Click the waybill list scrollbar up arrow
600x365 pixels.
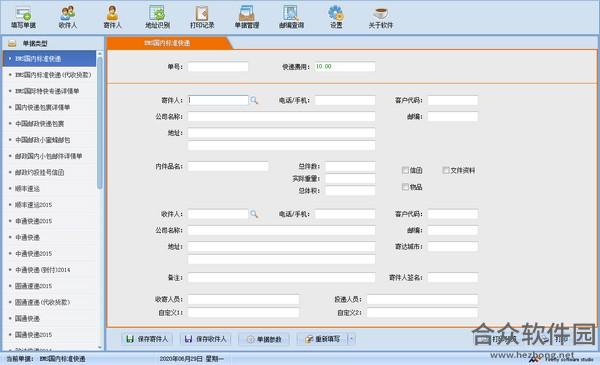click(x=100, y=54)
